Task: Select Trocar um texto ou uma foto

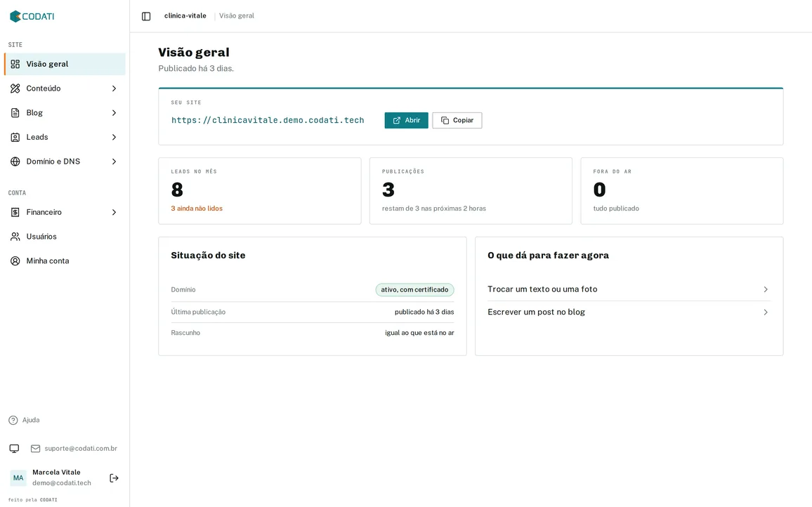Action: pyautogui.click(x=629, y=289)
